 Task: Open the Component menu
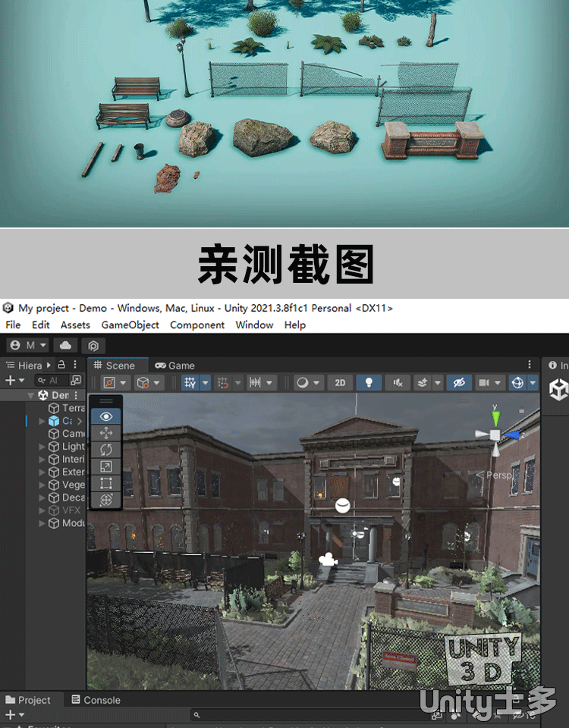point(197,325)
